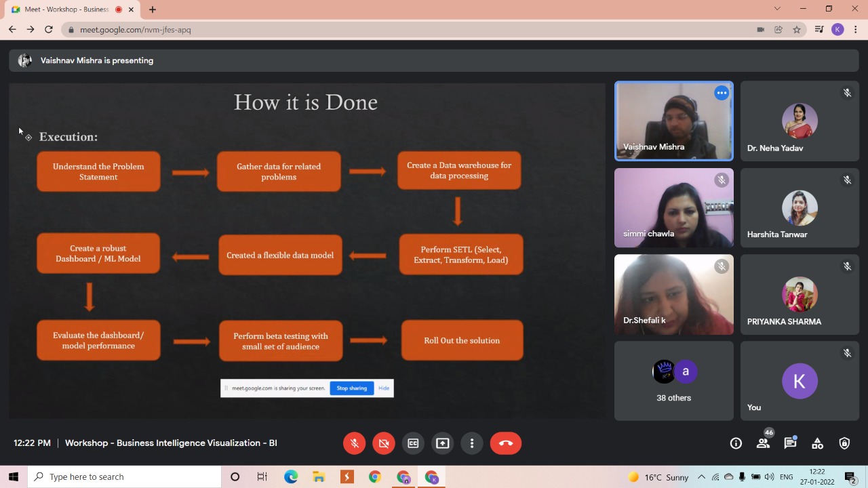Show the participants list
This screenshot has width=868, height=488.
point(763,443)
